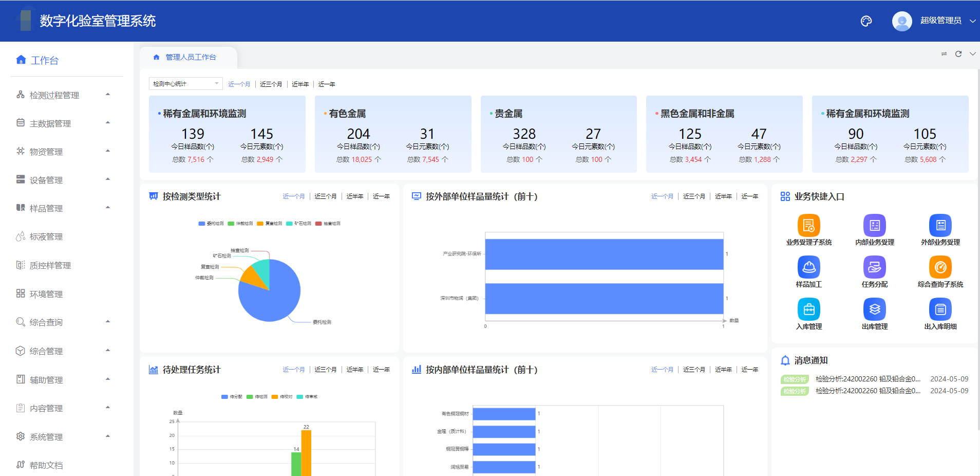The image size is (980, 476).
Task: Switch to 管理人员工作台 tab
Action: click(x=188, y=57)
